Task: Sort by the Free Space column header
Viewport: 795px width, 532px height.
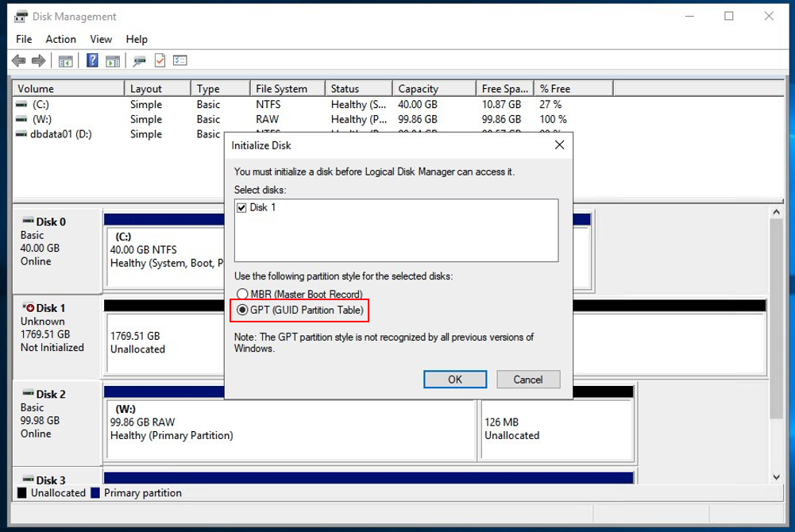Action: point(505,89)
